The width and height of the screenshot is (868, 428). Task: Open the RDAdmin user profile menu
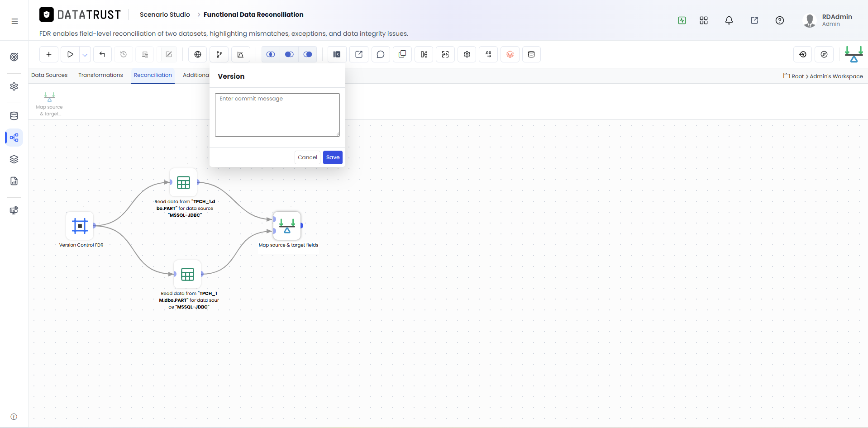pyautogui.click(x=828, y=20)
